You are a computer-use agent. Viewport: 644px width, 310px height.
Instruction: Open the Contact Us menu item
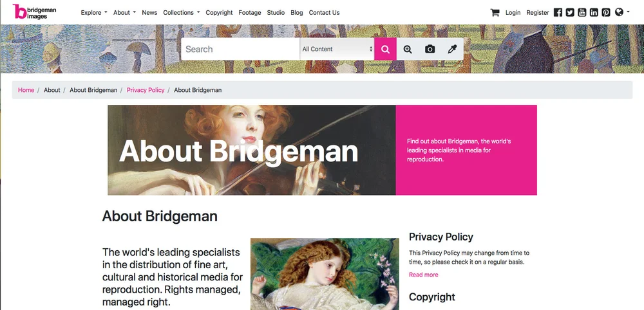324,13
